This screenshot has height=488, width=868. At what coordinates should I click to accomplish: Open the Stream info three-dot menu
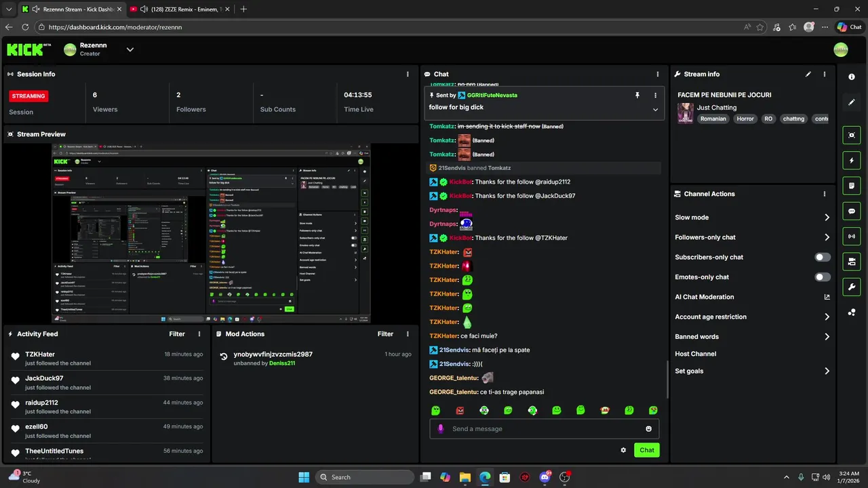coord(825,74)
